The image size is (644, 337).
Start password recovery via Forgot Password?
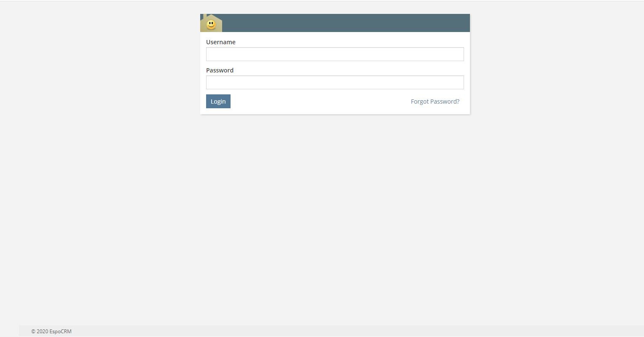(x=435, y=102)
